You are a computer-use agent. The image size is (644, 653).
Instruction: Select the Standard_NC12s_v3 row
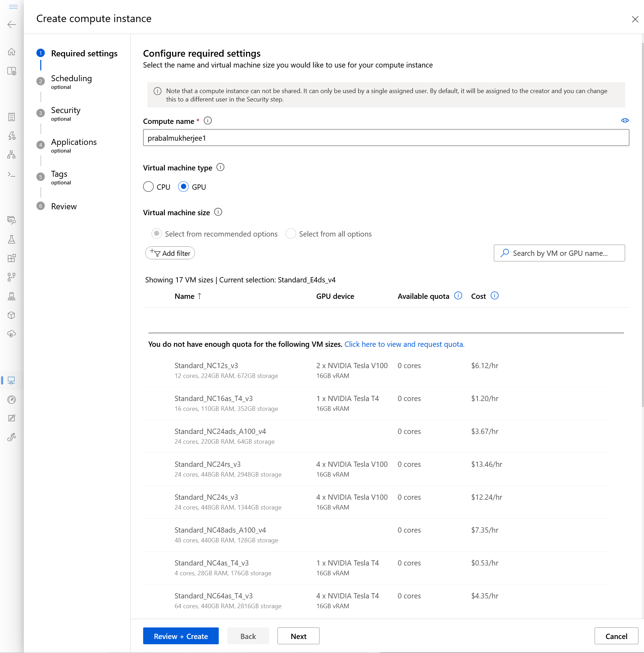click(x=377, y=370)
